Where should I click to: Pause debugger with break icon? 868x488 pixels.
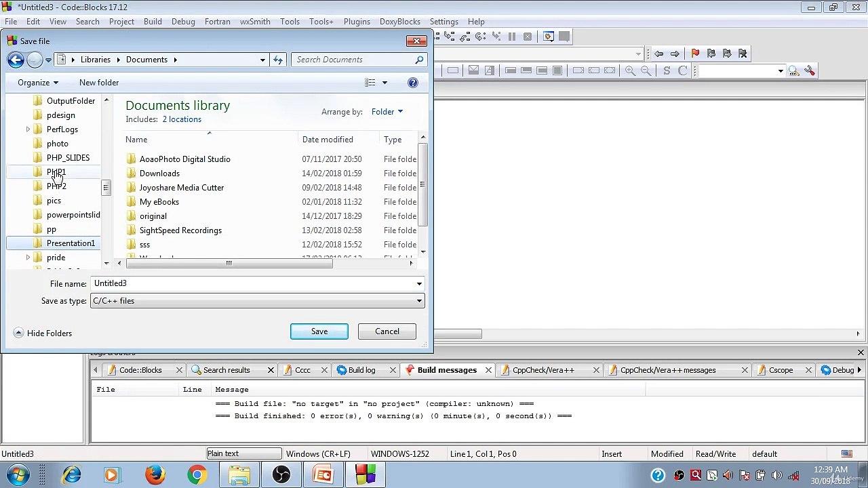[x=512, y=37]
